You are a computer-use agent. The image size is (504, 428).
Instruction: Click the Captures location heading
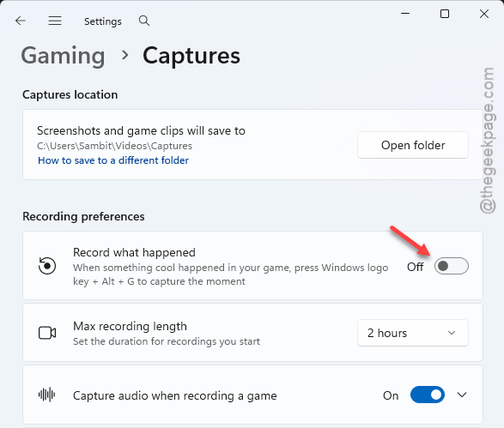click(x=70, y=94)
